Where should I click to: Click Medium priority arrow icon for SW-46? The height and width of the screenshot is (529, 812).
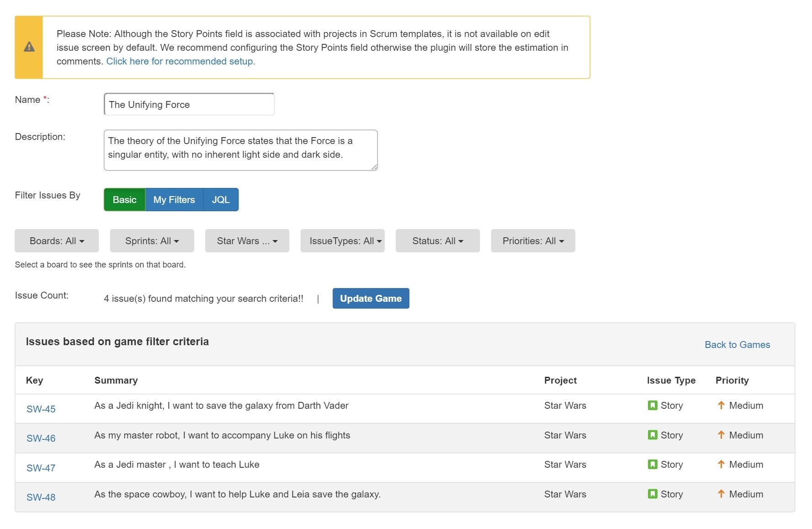pyautogui.click(x=721, y=435)
